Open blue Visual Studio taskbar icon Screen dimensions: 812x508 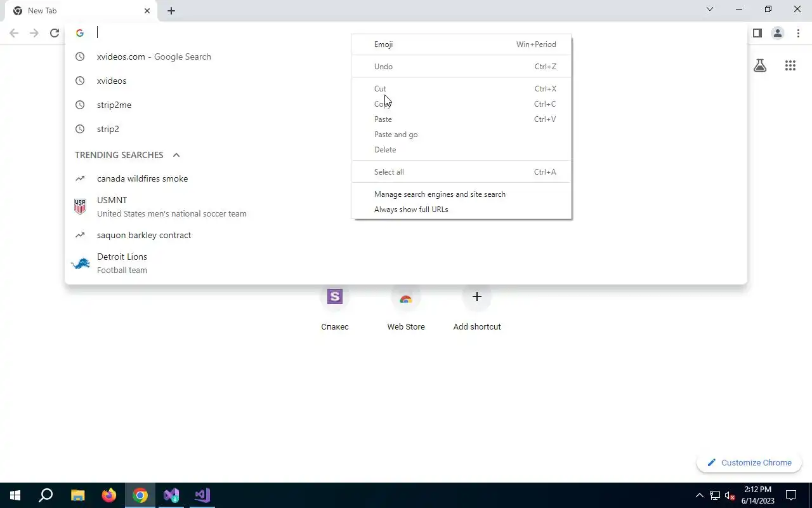pyautogui.click(x=171, y=495)
